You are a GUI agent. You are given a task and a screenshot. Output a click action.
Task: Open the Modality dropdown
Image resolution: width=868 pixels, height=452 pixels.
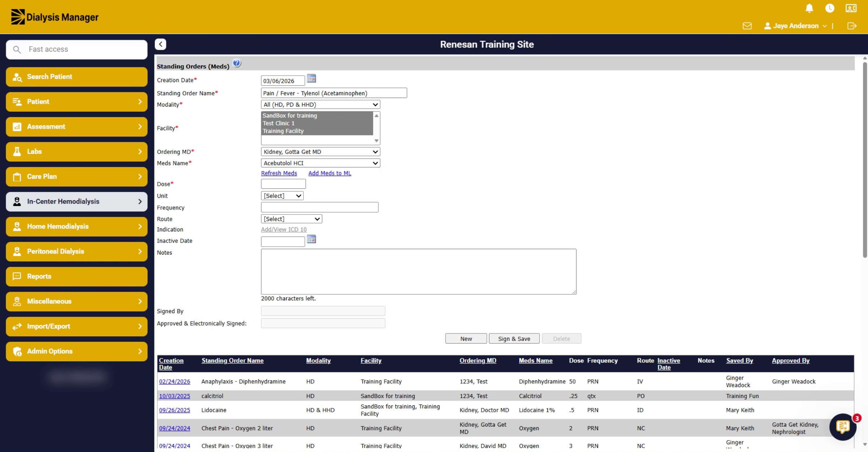pyautogui.click(x=320, y=105)
